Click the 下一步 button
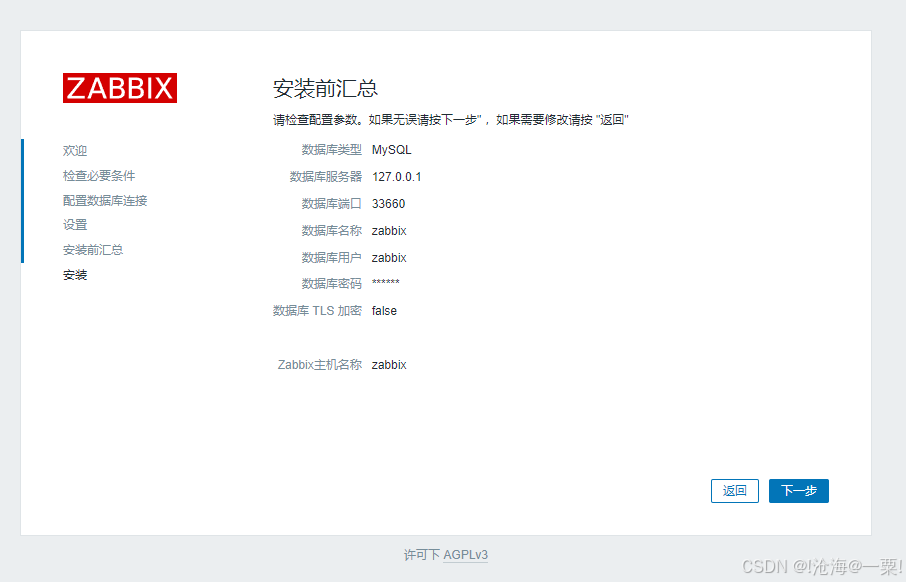 click(x=799, y=491)
